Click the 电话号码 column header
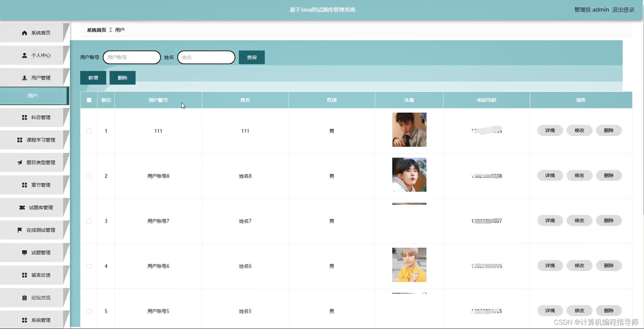Screen dimensions: 644x329 click(486, 100)
